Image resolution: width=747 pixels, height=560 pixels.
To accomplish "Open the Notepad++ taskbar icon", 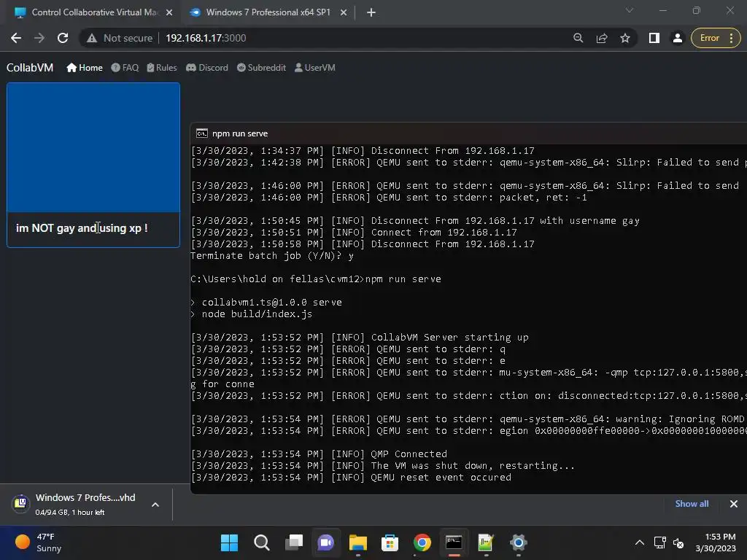I will point(486,542).
